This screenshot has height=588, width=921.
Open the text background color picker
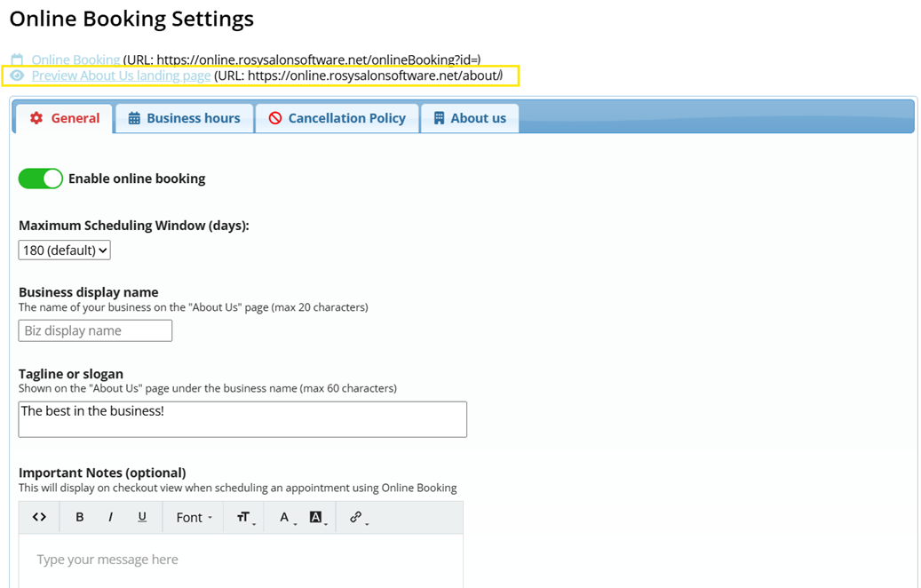[x=317, y=517]
